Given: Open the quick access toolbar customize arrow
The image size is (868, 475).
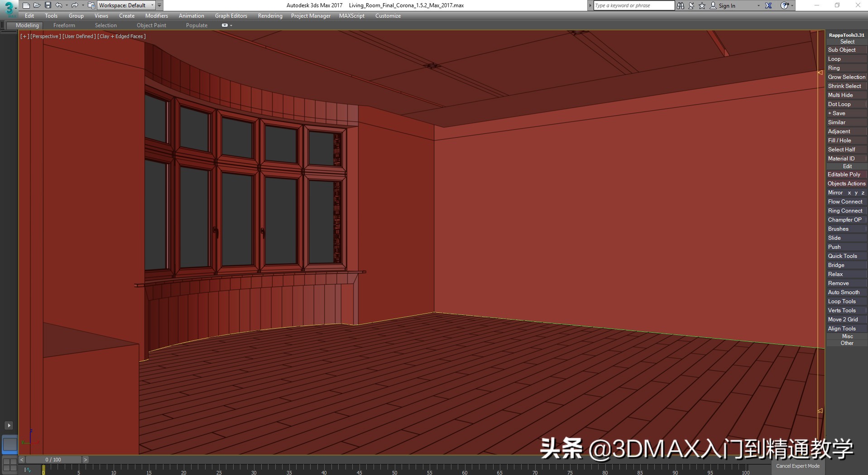Looking at the screenshot, I should click(x=159, y=5).
